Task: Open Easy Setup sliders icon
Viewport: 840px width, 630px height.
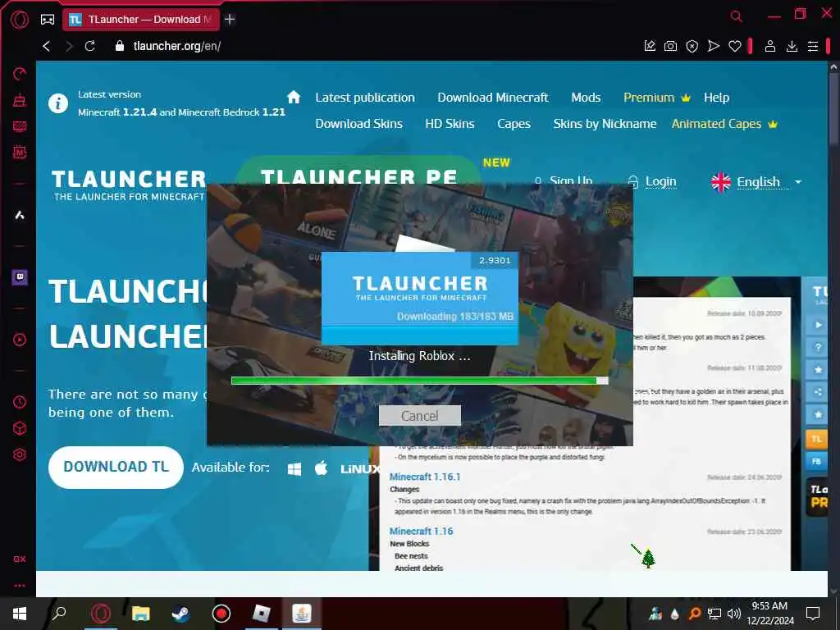Action: click(x=813, y=47)
